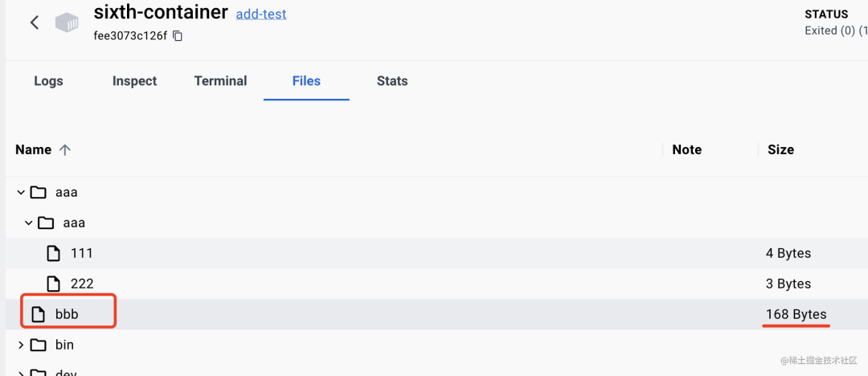Switch to the Logs tab
The height and width of the screenshot is (376, 868).
click(48, 81)
